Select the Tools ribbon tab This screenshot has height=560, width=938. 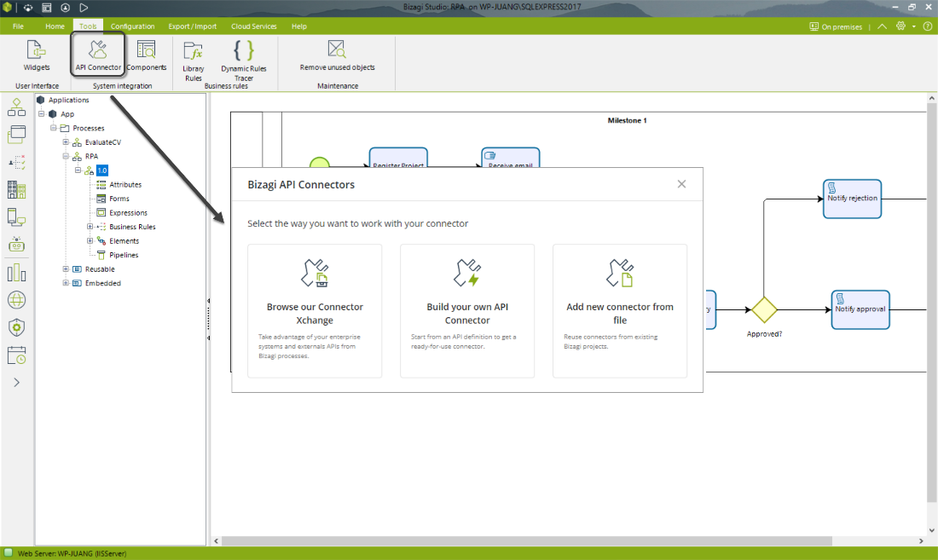88,26
